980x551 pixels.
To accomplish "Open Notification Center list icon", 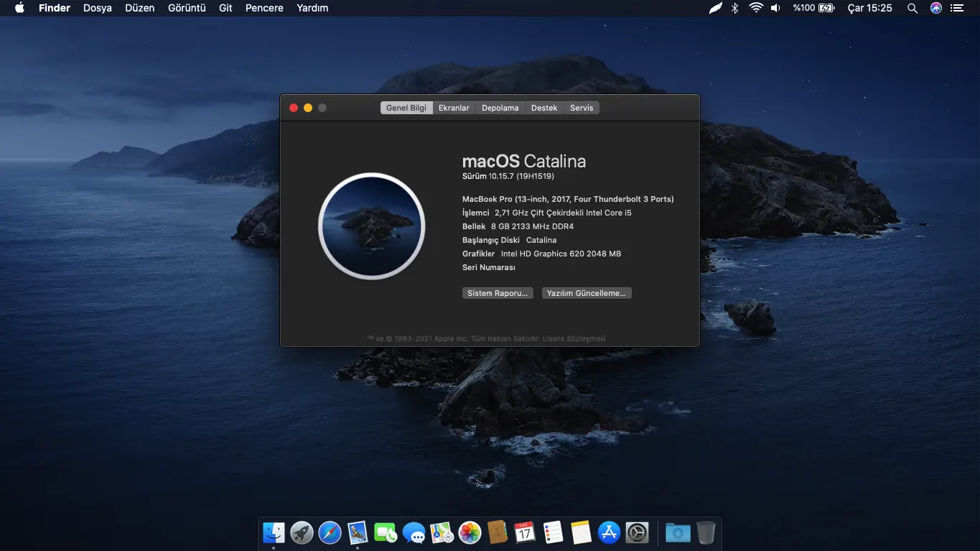I will tap(956, 8).
